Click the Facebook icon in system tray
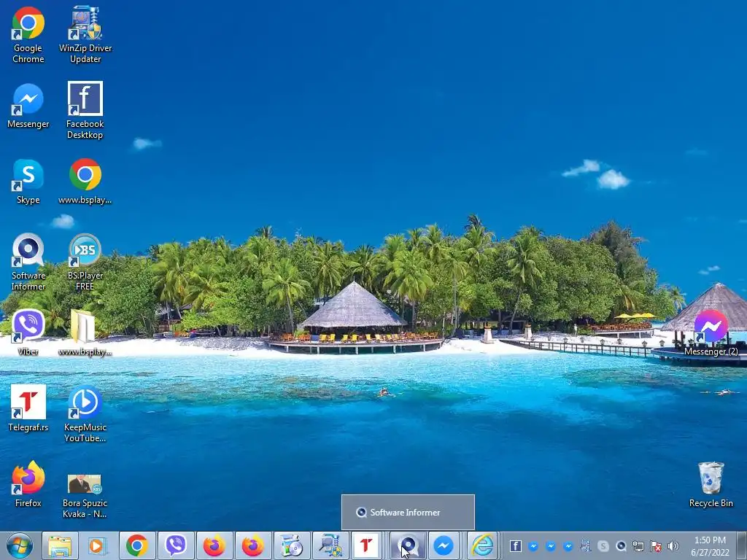 [x=516, y=546]
